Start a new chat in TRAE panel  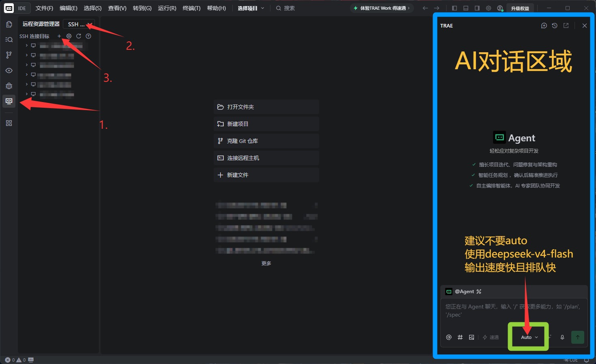(544, 26)
